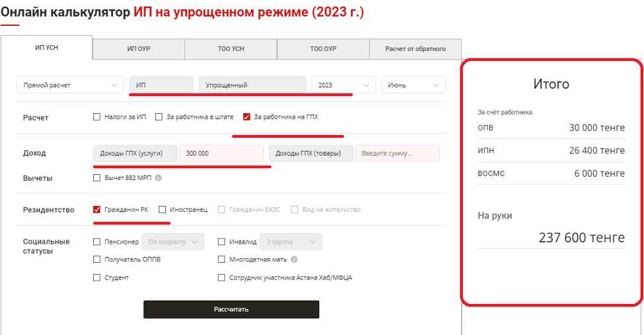The width and height of the screenshot is (644, 335).
Task: Click the page title Онлайн калькулятор
Action: [x=65, y=12]
